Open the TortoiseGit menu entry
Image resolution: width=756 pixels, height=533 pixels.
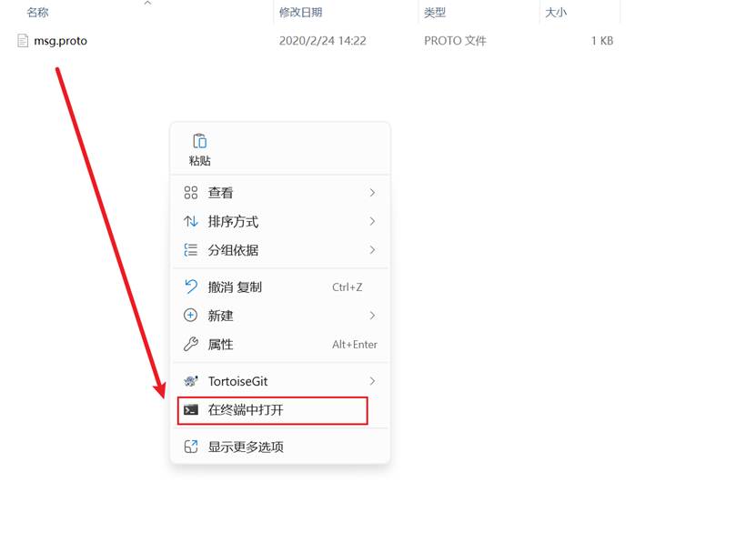click(x=280, y=381)
